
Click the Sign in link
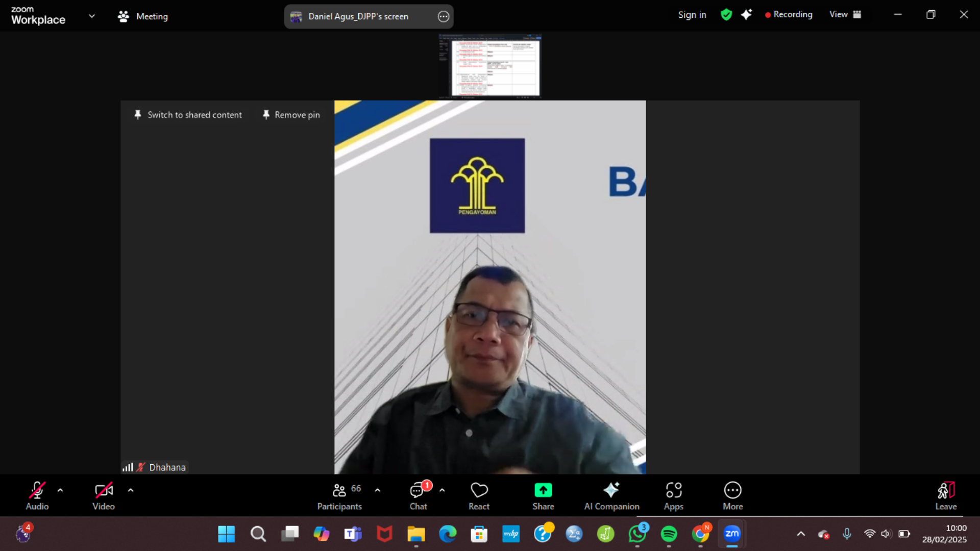point(692,15)
